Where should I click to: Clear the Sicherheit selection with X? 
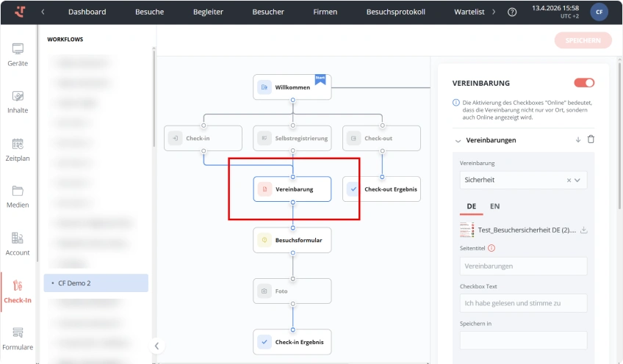click(569, 181)
